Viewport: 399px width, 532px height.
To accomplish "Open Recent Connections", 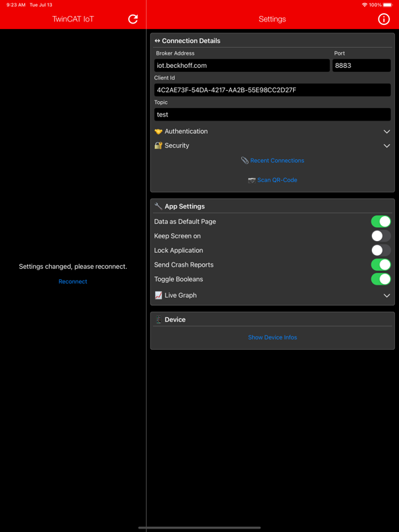I will click(277, 161).
